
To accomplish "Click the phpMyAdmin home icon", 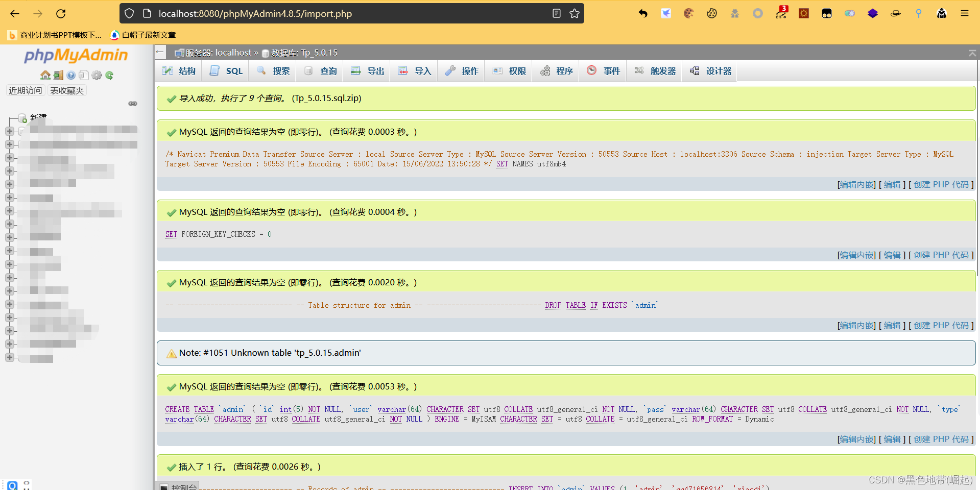I will 45,76.
